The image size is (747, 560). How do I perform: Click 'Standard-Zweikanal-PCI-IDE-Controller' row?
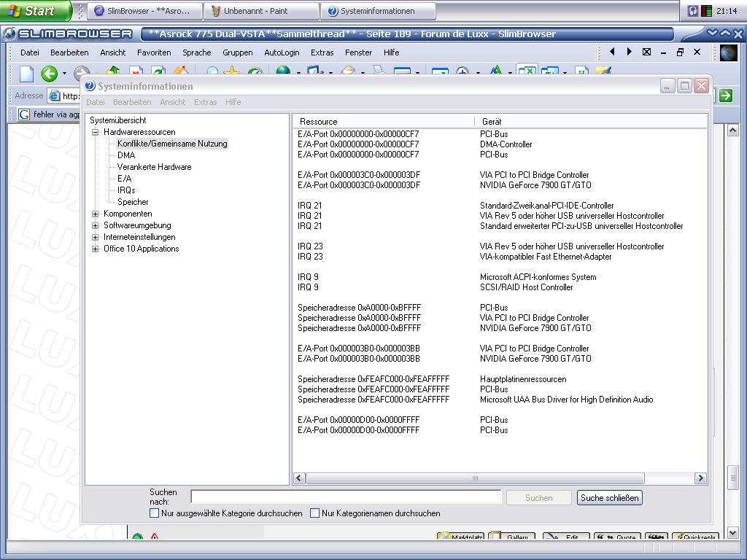click(547, 206)
